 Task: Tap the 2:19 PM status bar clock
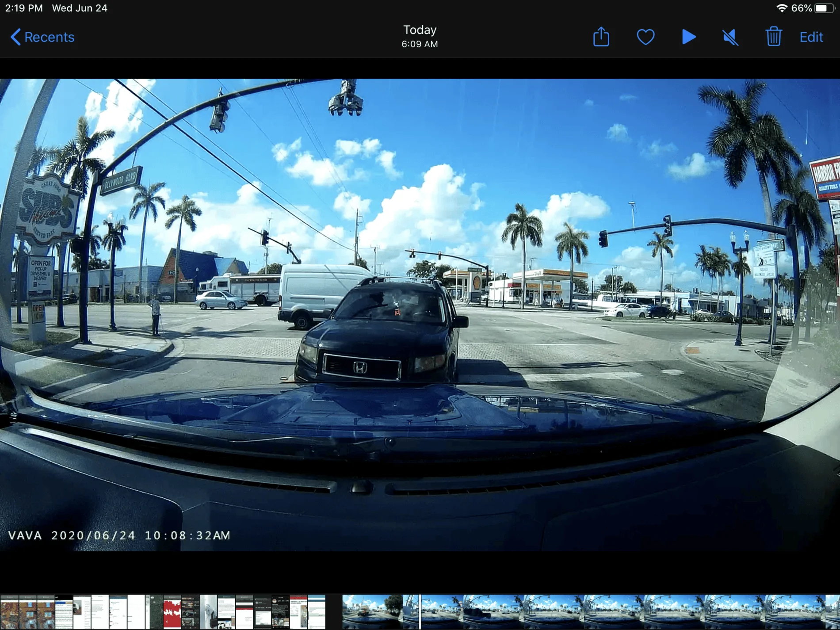coord(24,8)
